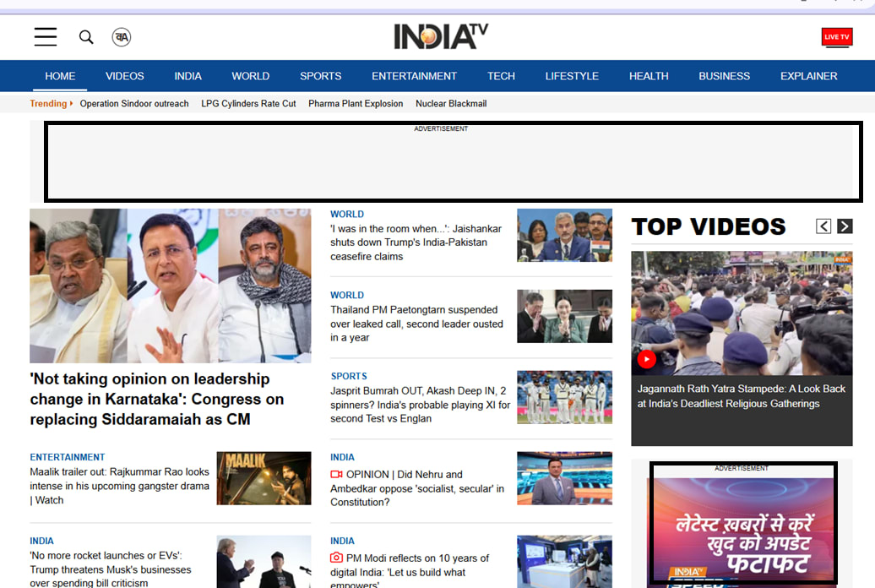
Task: Click the search magnifier icon
Action: tap(86, 37)
